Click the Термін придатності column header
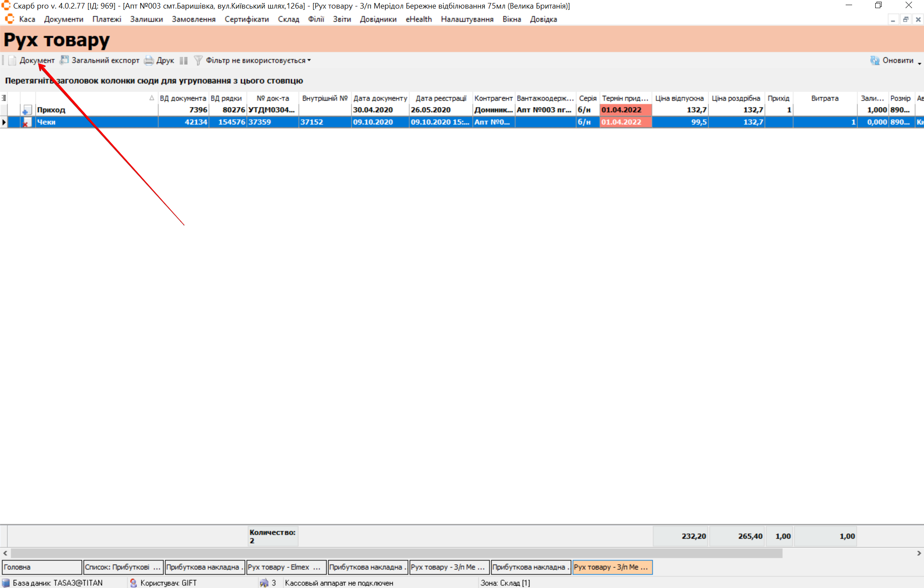Screen dimensions: 924x588 (625, 98)
